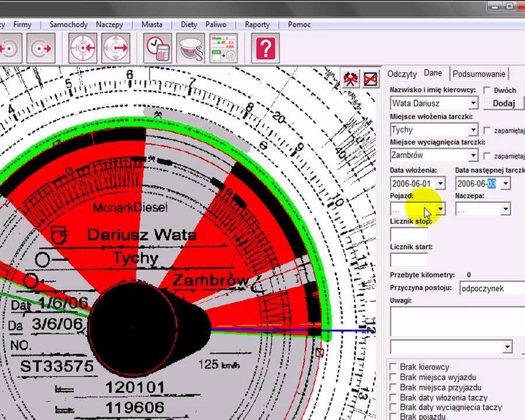Click the Przebyte kilometry value 0
Image resolution: width=525 pixels, height=420 pixels.
click(469, 275)
